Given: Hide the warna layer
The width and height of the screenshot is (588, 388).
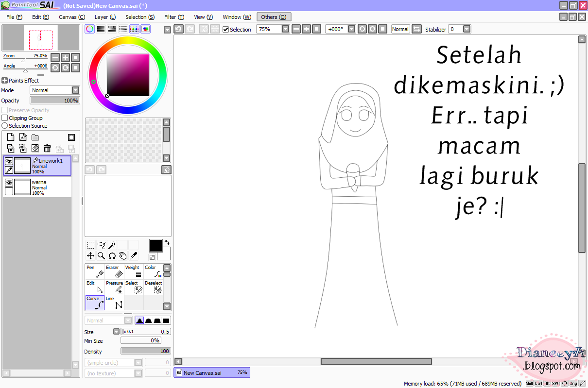Looking at the screenshot, I should pyautogui.click(x=9, y=183).
